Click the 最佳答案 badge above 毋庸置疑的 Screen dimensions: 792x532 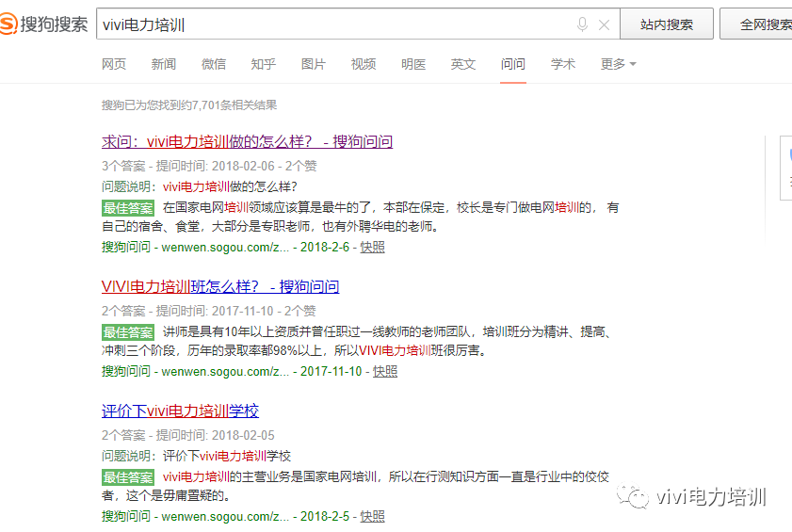pyautogui.click(x=128, y=477)
